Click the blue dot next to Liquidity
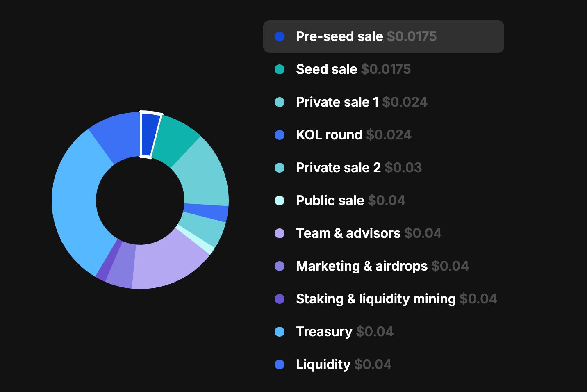This screenshot has width=587, height=392. coord(280,365)
